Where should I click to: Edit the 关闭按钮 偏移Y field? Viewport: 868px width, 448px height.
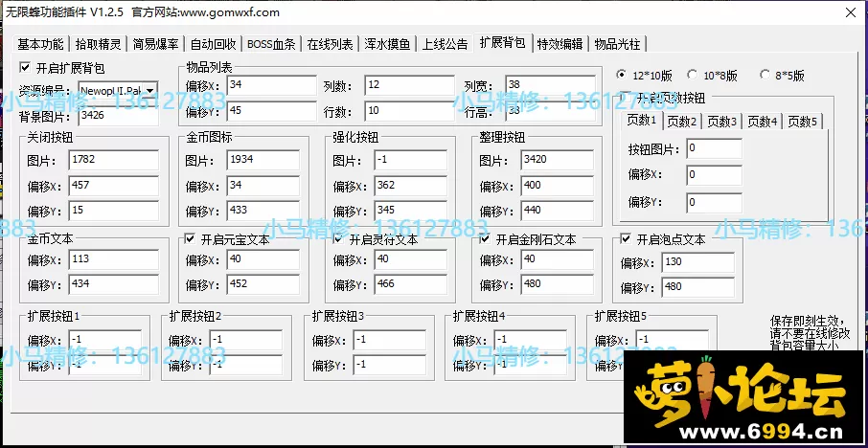coord(114,211)
